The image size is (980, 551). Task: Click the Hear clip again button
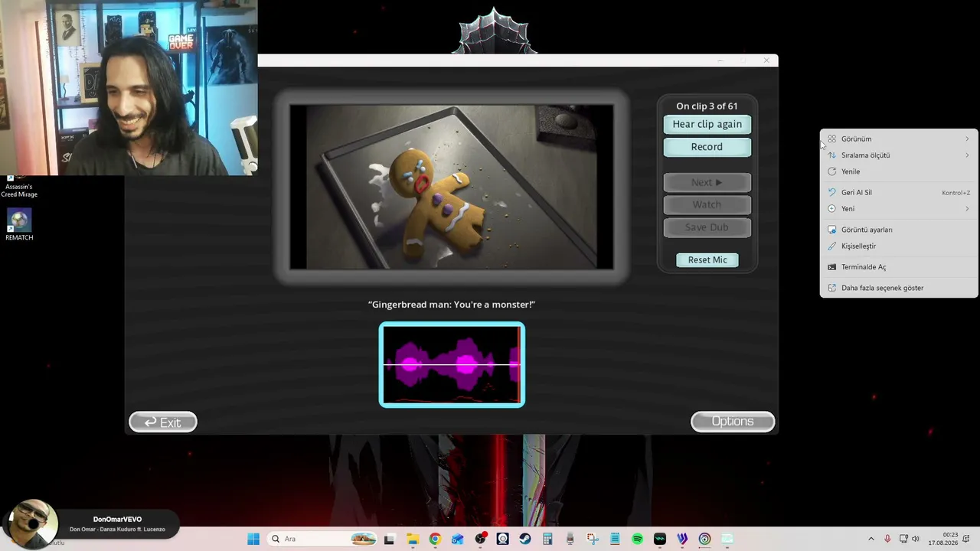click(x=707, y=124)
